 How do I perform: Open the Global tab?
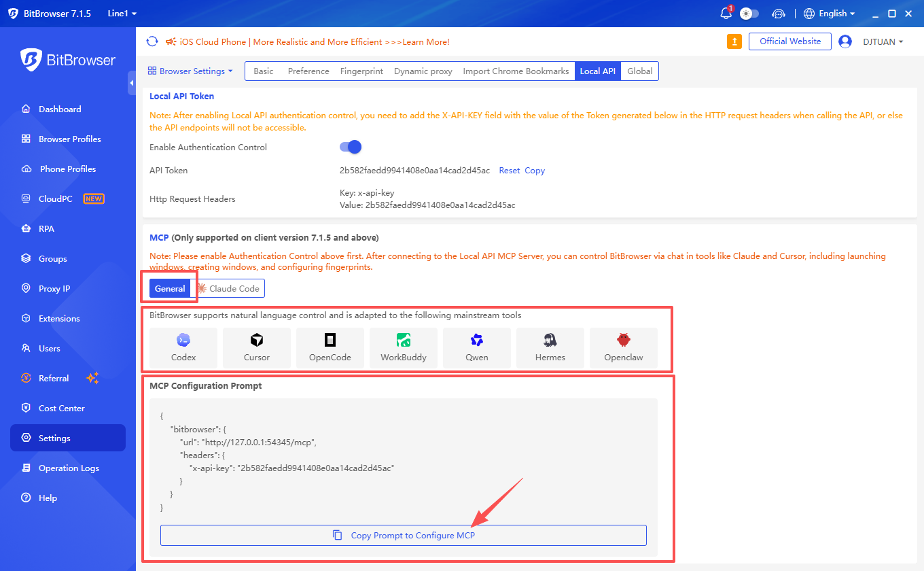640,71
